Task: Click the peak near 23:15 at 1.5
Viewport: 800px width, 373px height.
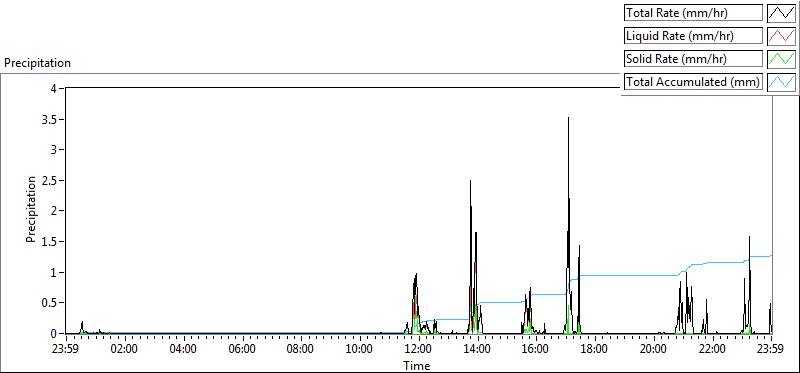Action: tap(749, 237)
